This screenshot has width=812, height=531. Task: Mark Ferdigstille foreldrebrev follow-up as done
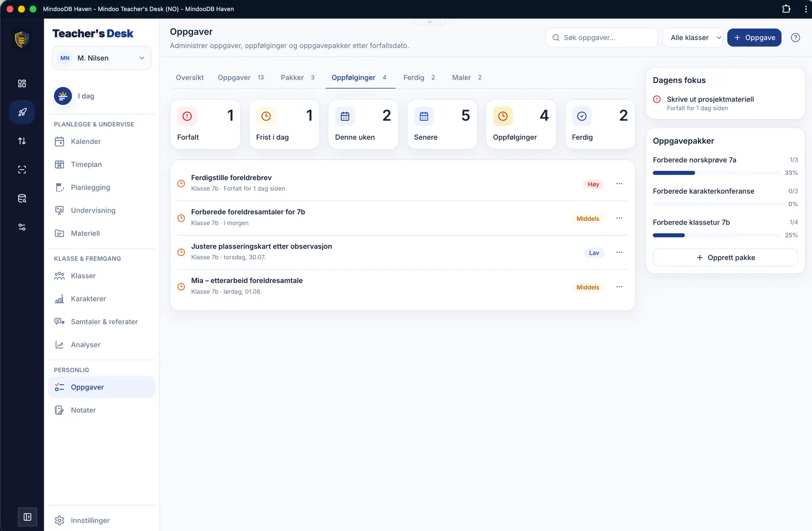[181, 184]
